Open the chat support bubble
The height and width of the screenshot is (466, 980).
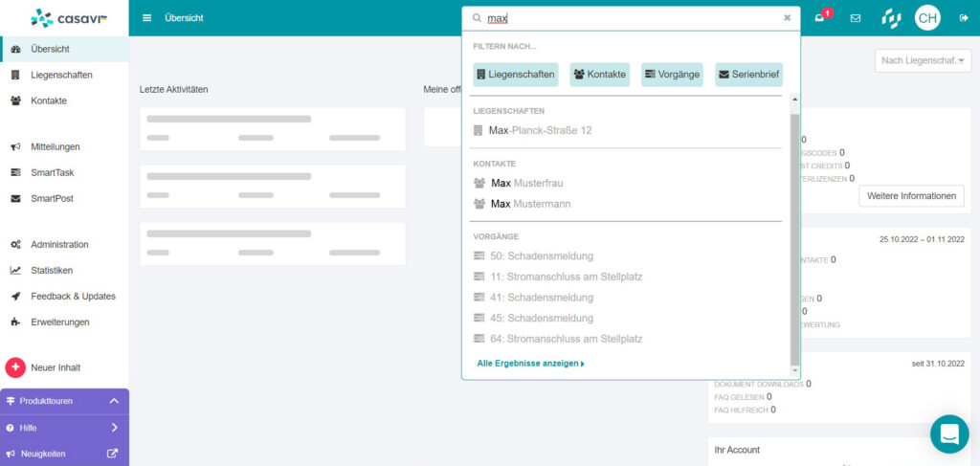(x=948, y=433)
